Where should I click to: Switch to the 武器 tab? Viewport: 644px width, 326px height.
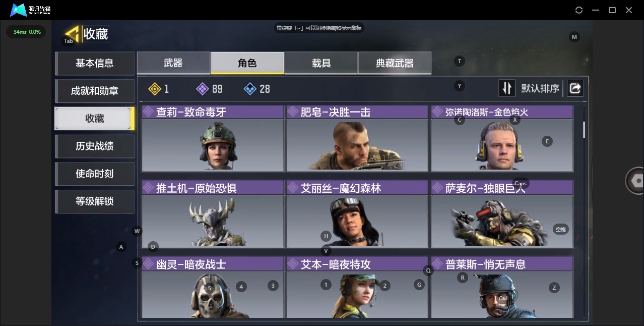point(173,63)
